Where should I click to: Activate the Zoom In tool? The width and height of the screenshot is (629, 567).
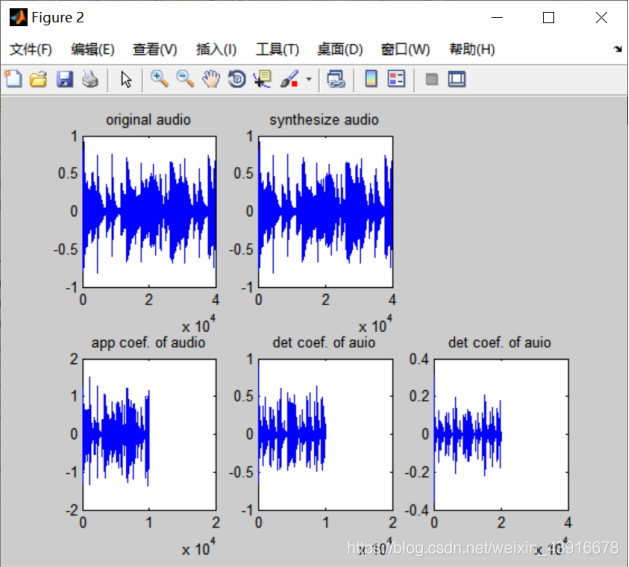pos(160,79)
